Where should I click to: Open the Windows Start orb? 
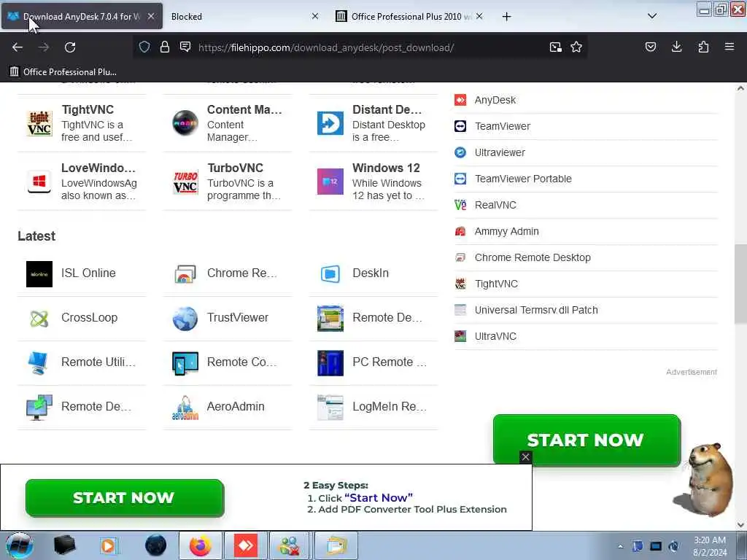coord(19,545)
